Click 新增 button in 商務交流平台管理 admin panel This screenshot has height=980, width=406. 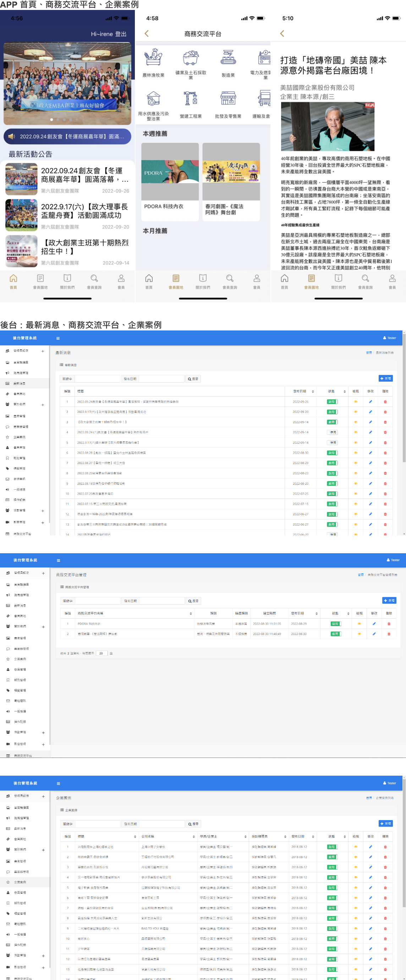click(389, 600)
